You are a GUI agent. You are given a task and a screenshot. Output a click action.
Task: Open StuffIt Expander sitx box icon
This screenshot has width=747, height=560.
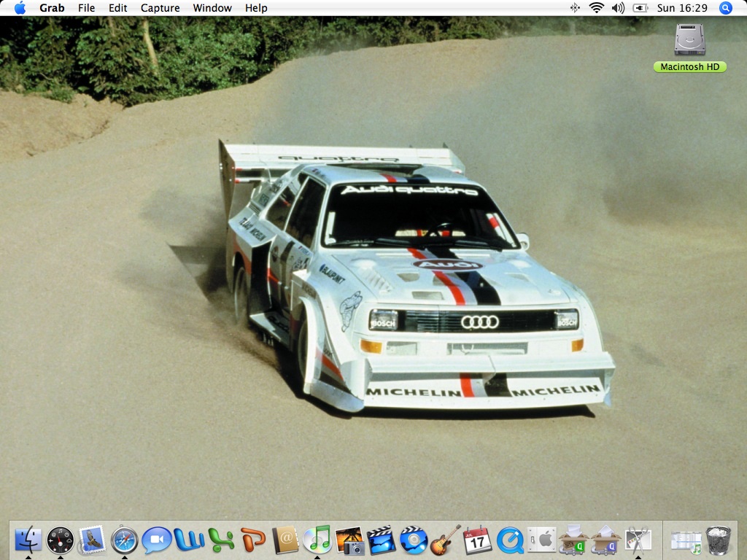[x=573, y=540]
